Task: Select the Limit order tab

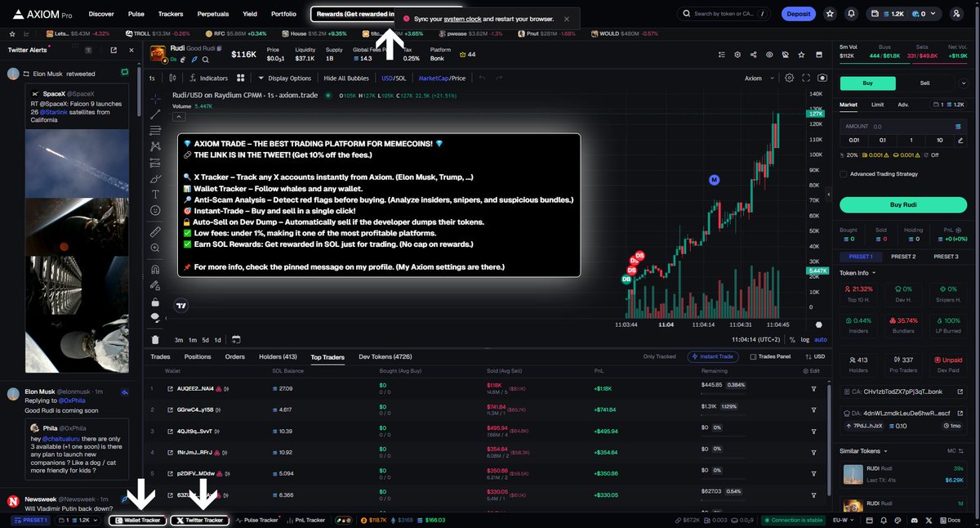Action: pyautogui.click(x=877, y=105)
